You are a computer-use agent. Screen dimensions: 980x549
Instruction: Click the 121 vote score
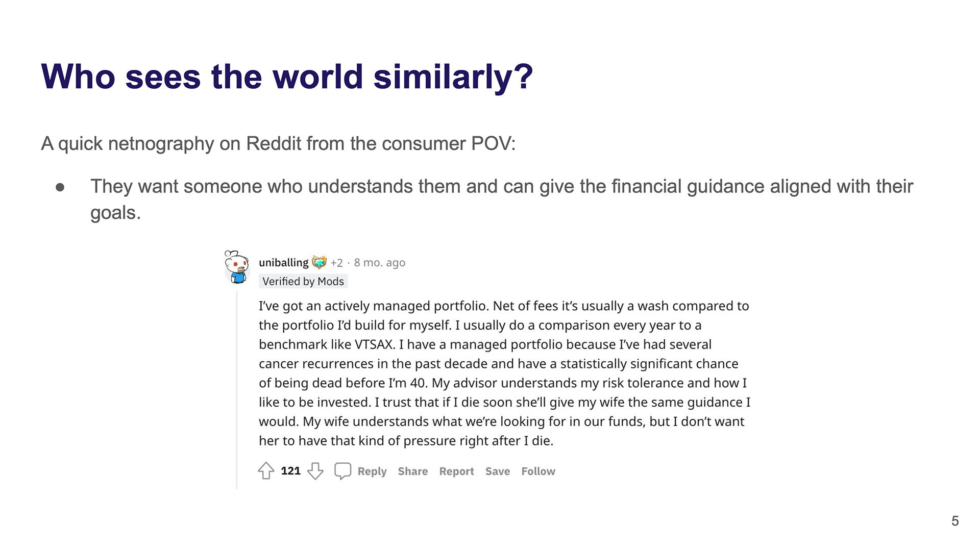tap(290, 470)
